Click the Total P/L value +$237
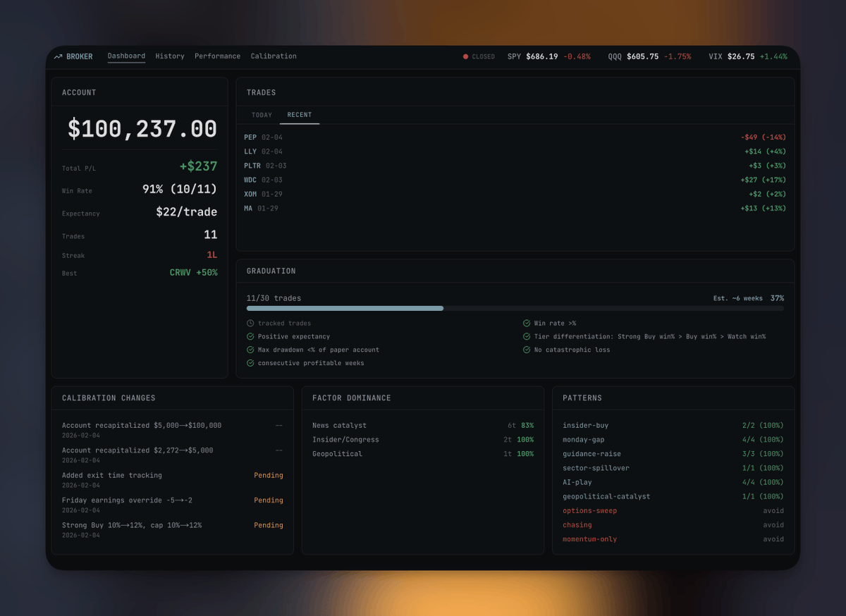The image size is (846, 616). tap(198, 166)
